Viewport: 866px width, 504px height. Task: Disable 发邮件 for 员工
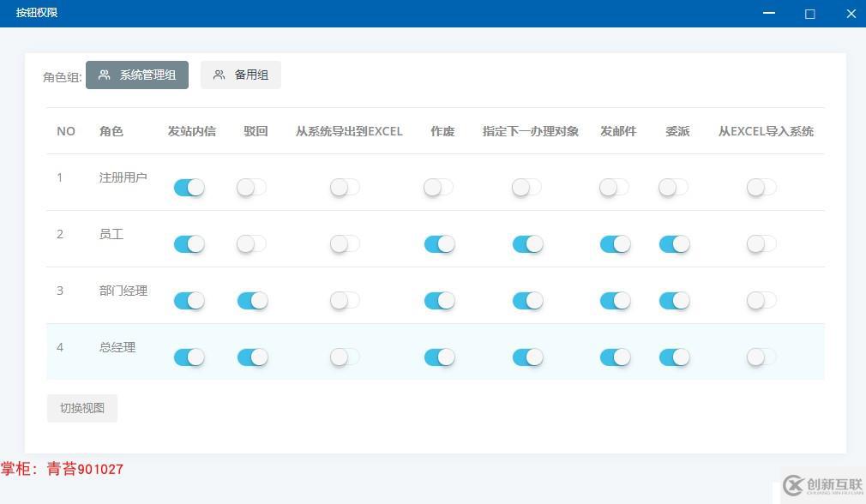615,243
